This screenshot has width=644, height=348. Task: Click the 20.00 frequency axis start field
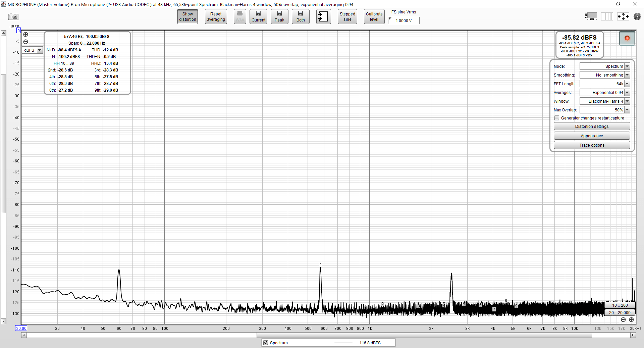click(x=21, y=328)
